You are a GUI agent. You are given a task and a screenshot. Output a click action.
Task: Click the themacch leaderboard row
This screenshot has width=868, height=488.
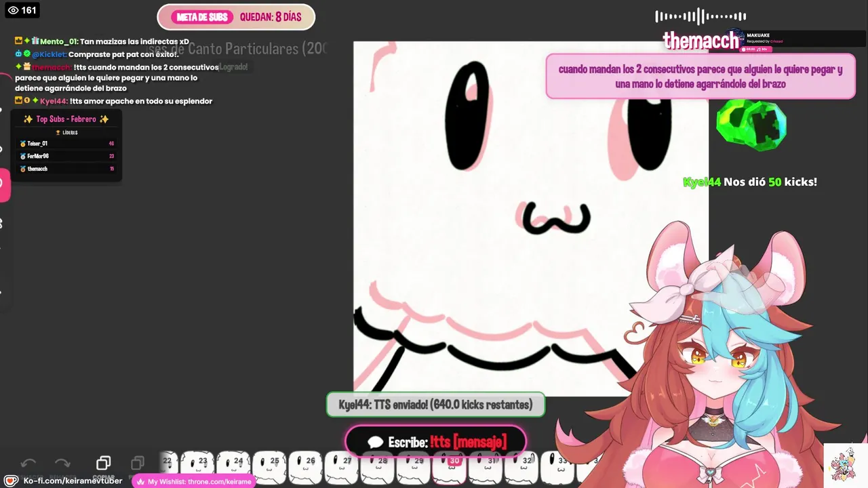[x=66, y=169]
